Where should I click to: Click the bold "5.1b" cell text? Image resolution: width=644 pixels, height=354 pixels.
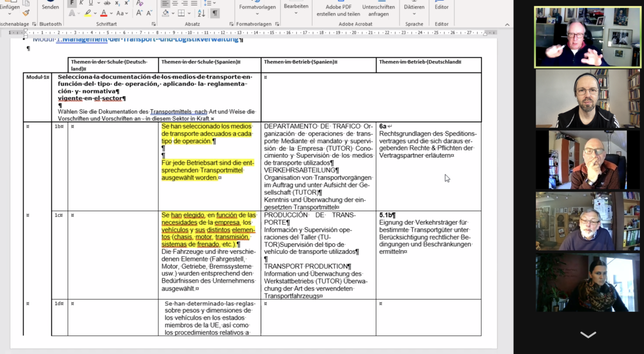[x=386, y=215]
